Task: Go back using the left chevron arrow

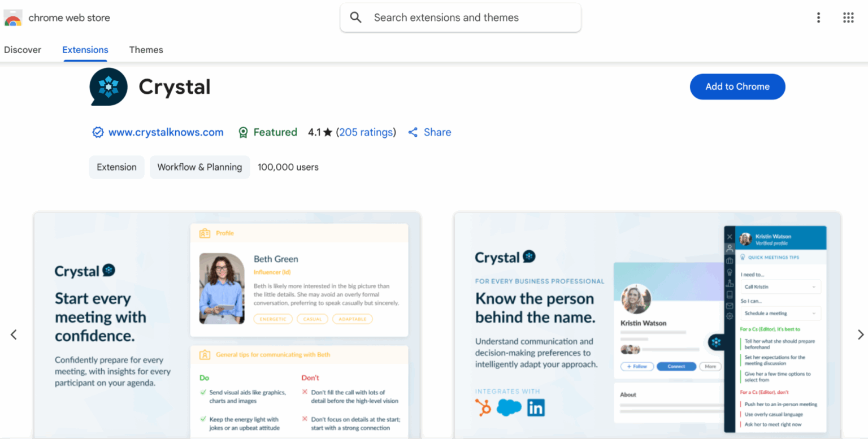Action: pyautogui.click(x=14, y=334)
